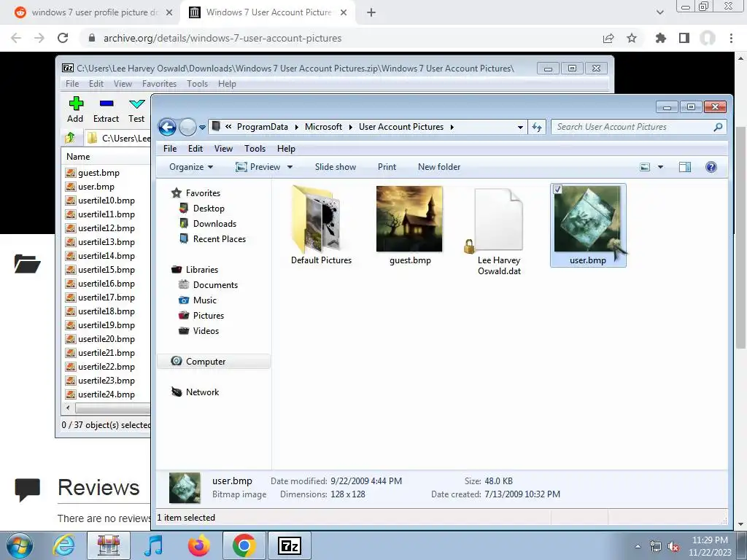
Task: Click the archive.org URL address bar
Action: pos(222,38)
